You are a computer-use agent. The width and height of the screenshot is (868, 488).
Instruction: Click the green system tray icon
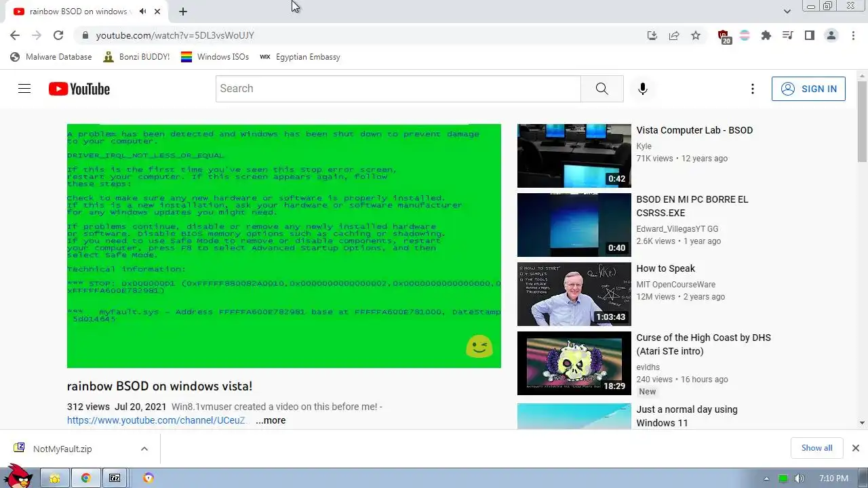click(783, 479)
